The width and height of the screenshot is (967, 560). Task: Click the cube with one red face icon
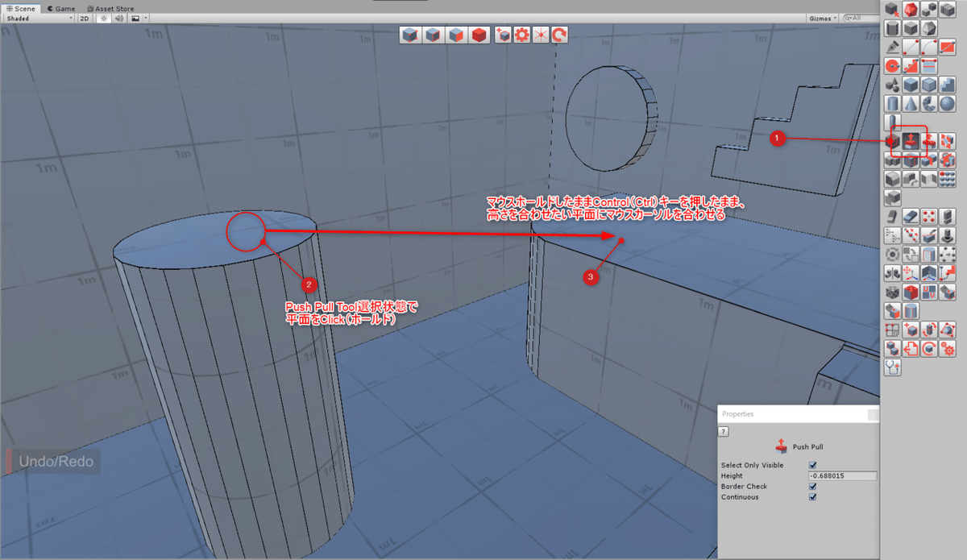[457, 35]
